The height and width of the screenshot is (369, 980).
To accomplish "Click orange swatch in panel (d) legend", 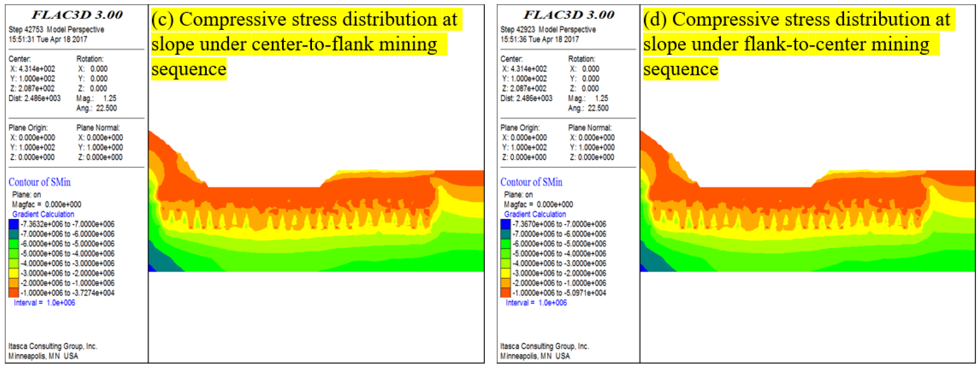I will click(505, 283).
